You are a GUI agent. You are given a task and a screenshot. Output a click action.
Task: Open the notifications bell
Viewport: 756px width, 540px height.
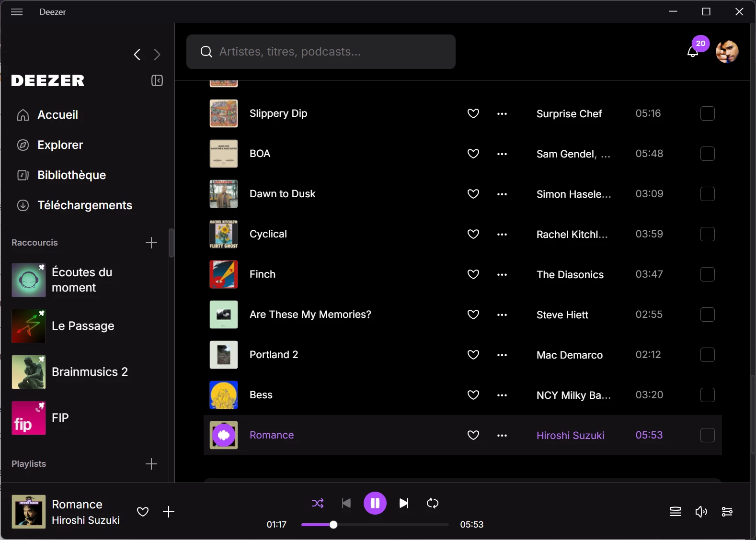tap(693, 51)
